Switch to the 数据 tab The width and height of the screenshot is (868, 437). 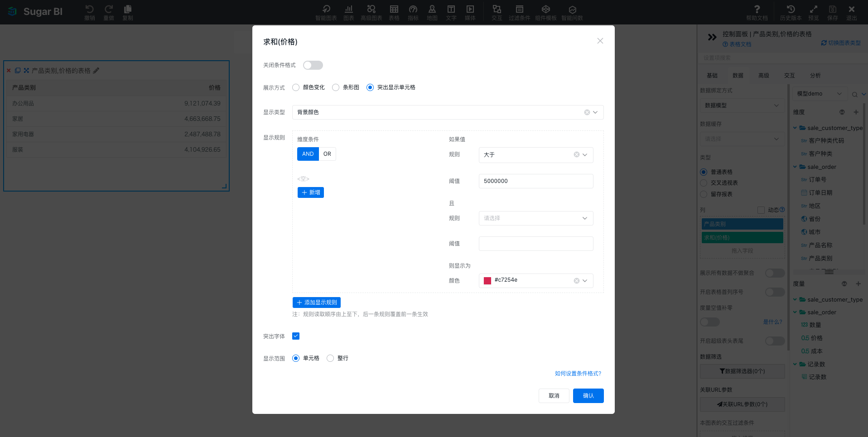pyautogui.click(x=738, y=76)
